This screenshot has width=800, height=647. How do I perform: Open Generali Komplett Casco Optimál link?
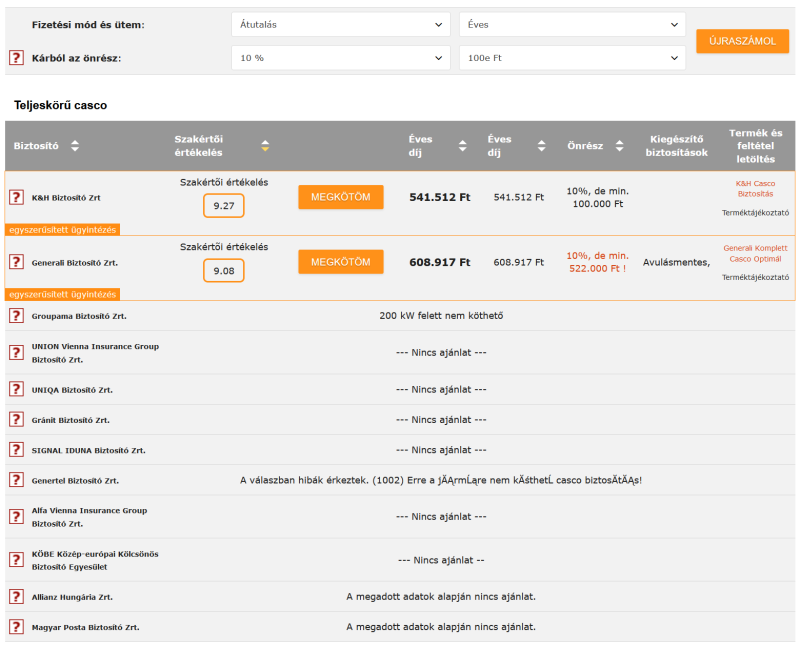click(755, 253)
